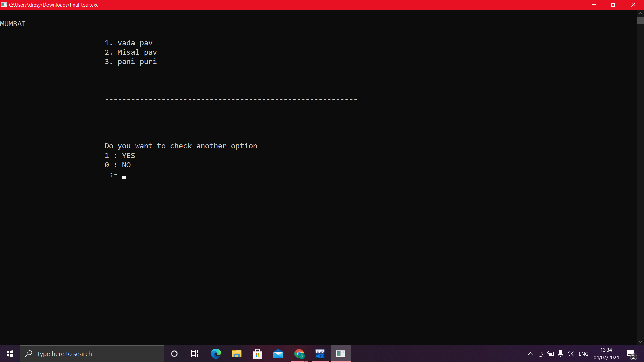Open Microsoft Store from taskbar

pos(257,354)
